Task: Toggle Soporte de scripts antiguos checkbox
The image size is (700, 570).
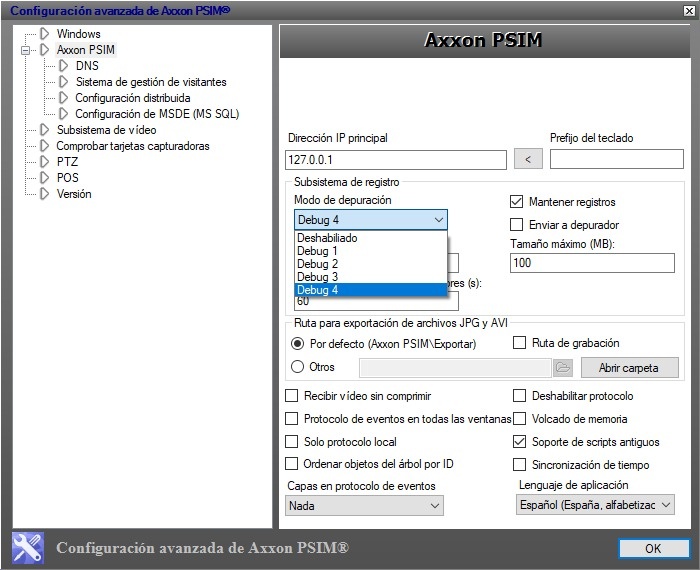Action: [519, 442]
